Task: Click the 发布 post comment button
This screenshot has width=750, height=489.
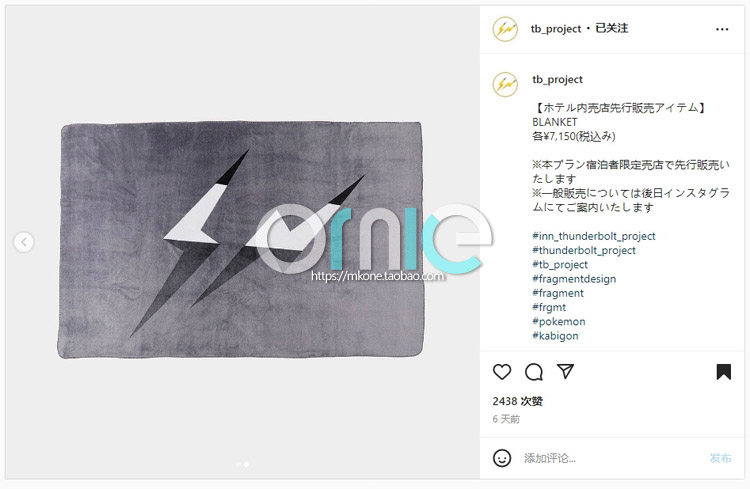Action: pyautogui.click(x=720, y=458)
